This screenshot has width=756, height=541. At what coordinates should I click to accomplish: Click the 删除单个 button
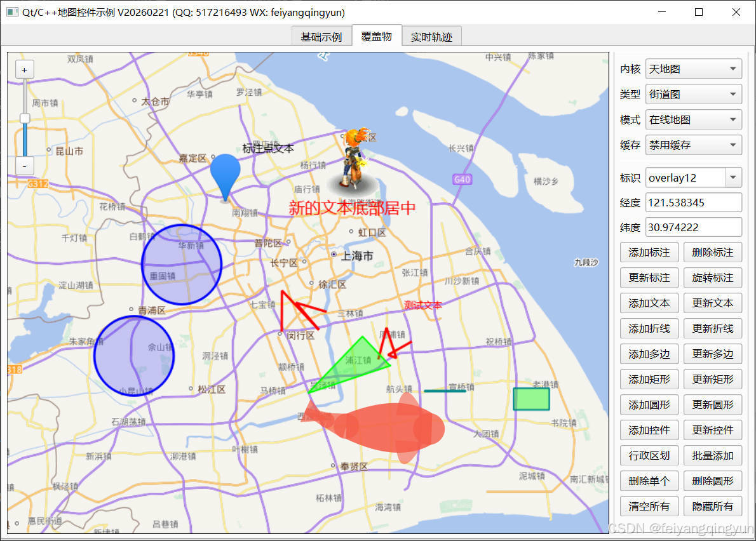pyautogui.click(x=649, y=481)
